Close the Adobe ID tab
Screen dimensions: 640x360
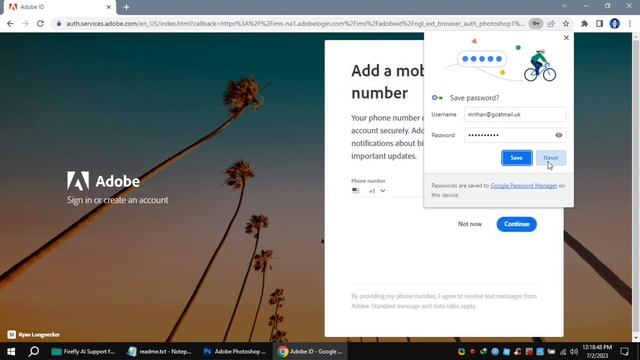click(x=109, y=7)
